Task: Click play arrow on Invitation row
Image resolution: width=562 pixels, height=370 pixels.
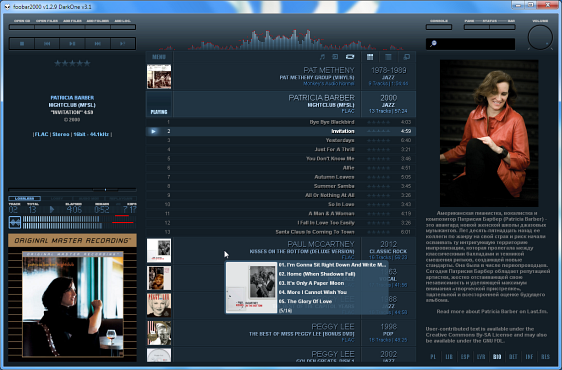Action: (153, 131)
